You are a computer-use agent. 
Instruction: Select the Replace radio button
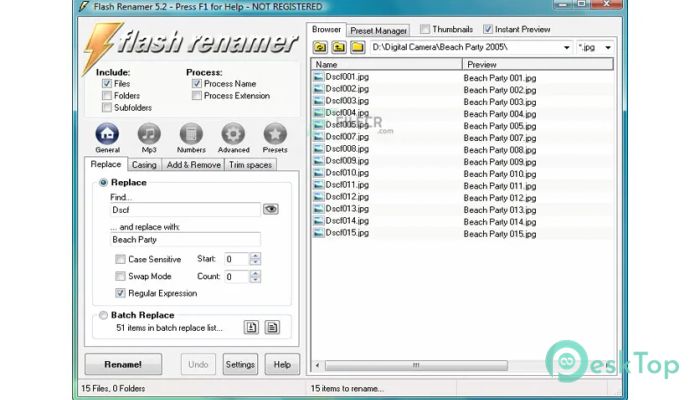[103, 182]
